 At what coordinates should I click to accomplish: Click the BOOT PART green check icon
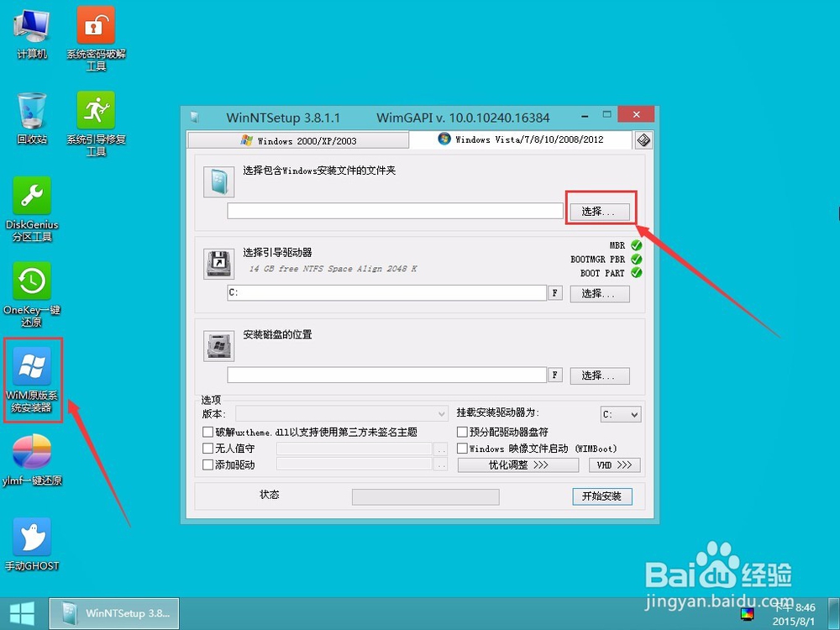pyautogui.click(x=637, y=273)
